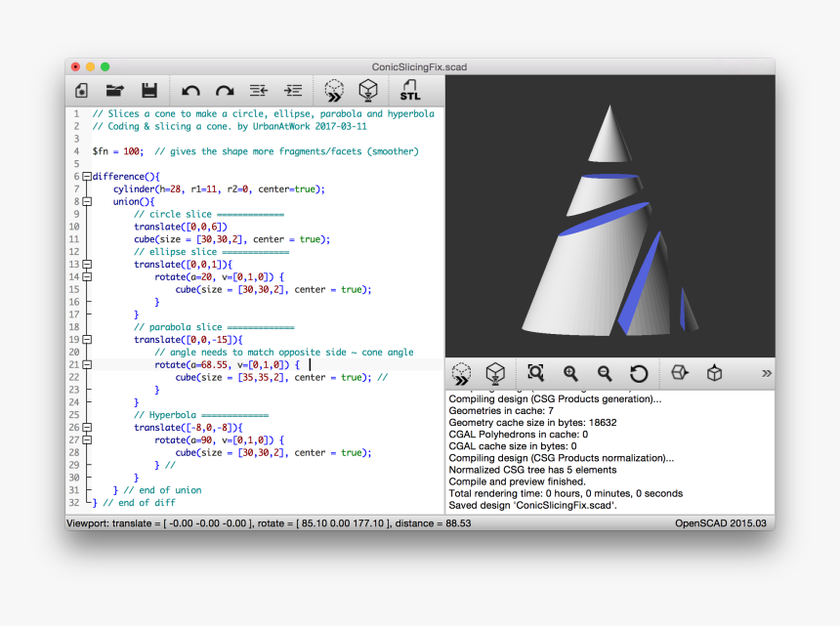The width and height of the screenshot is (840, 626).
Task: Render the full model geometry
Action: coord(368,90)
